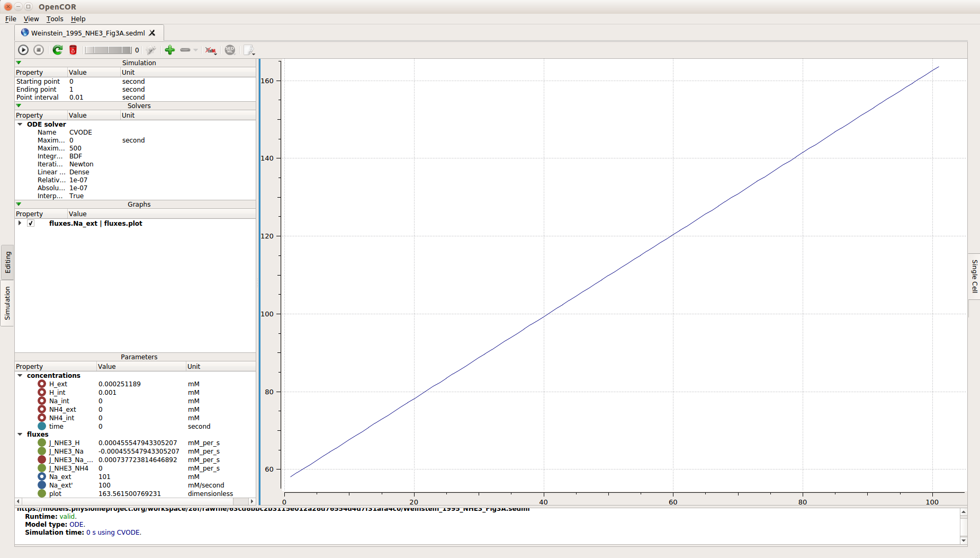Clear simulation data with red trash icon
The width and height of the screenshot is (980, 558).
click(x=73, y=50)
